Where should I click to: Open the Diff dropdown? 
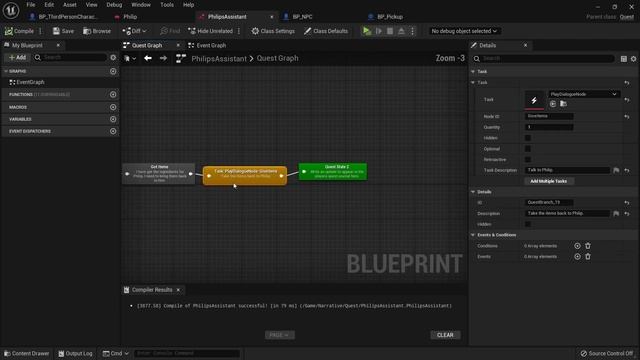click(x=134, y=31)
